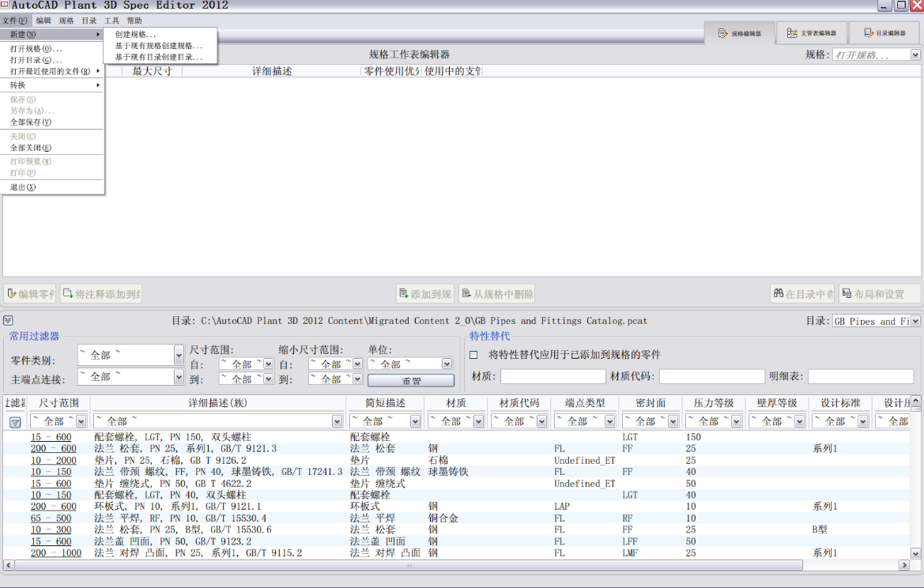Select row 配套螺栓, LGT, PN 150, 双头螺柱
The width and height of the screenshot is (924, 588).
[457, 437]
